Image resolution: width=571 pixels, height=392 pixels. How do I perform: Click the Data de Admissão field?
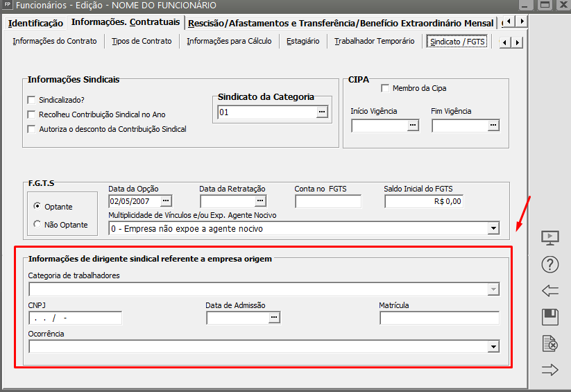(238, 318)
